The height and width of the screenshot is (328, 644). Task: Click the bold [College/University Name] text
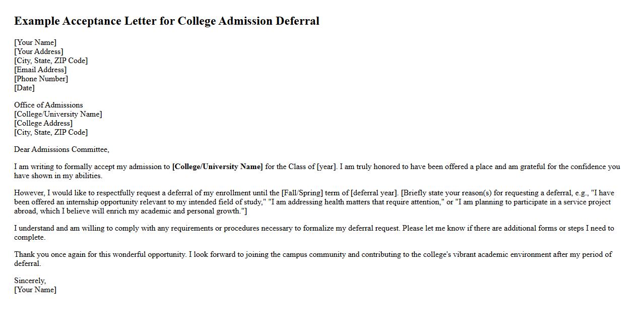point(217,167)
